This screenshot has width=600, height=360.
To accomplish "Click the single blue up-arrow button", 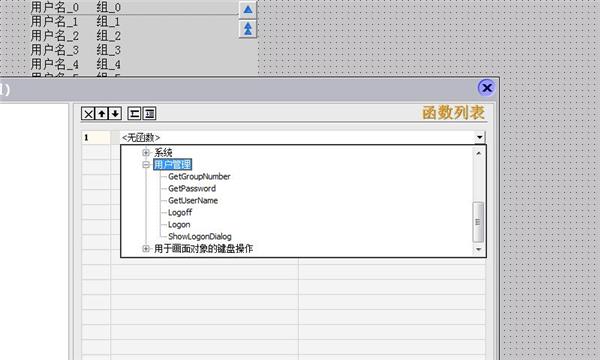I will (248, 10).
